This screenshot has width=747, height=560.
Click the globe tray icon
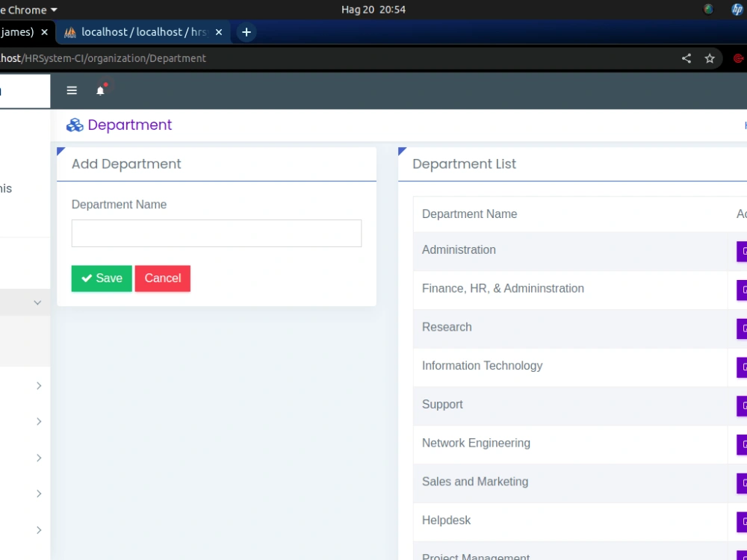[708, 10]
